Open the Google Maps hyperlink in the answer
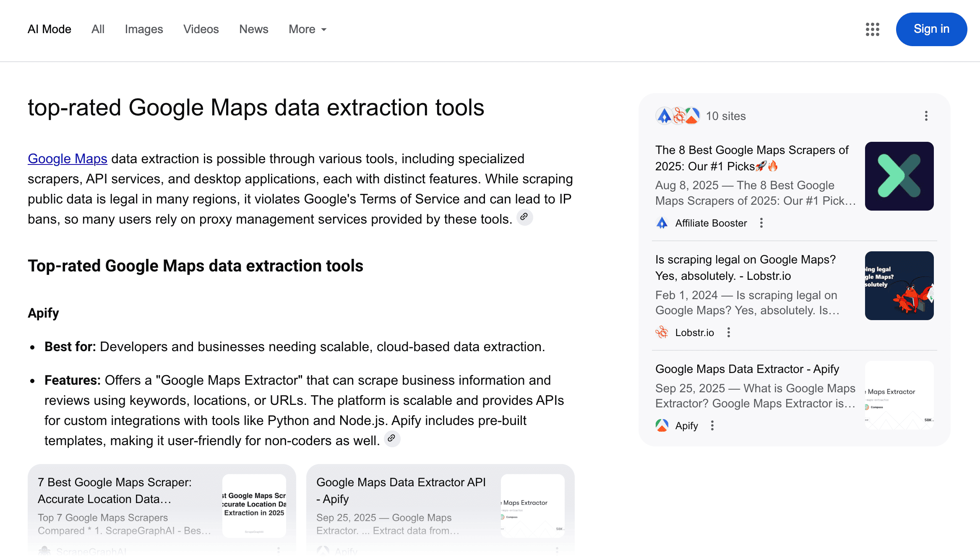 68,159
